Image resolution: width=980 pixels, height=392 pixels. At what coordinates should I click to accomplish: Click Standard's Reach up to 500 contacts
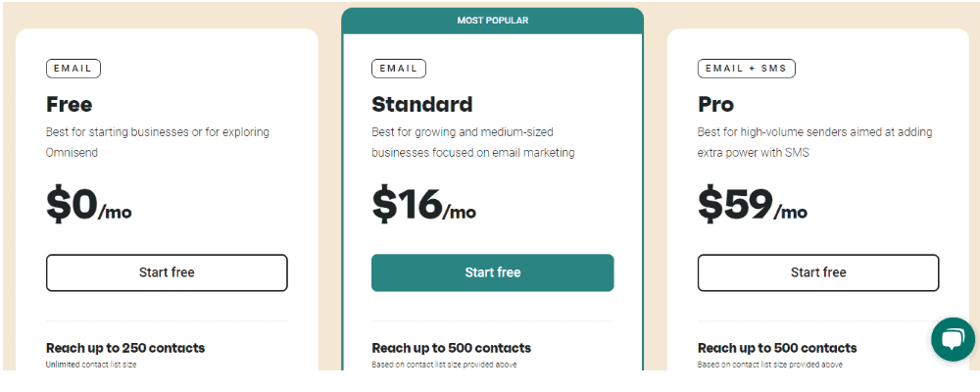coord(451,348)
